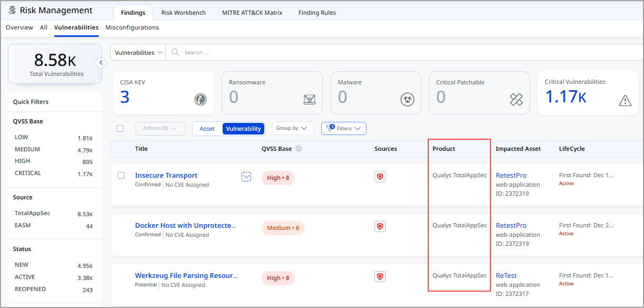
Task: Collapse the sidebar with the chevron arrow
Action: [x=101, y=63]
